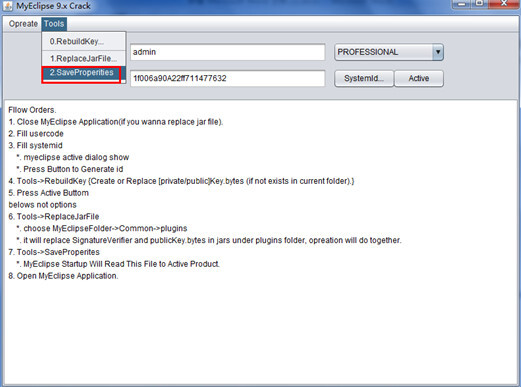Screen dimensions: 521x387
Task: Choose 1.ReplaceJarFile... from the Tools menu
Action: click(x=83, y=58)
